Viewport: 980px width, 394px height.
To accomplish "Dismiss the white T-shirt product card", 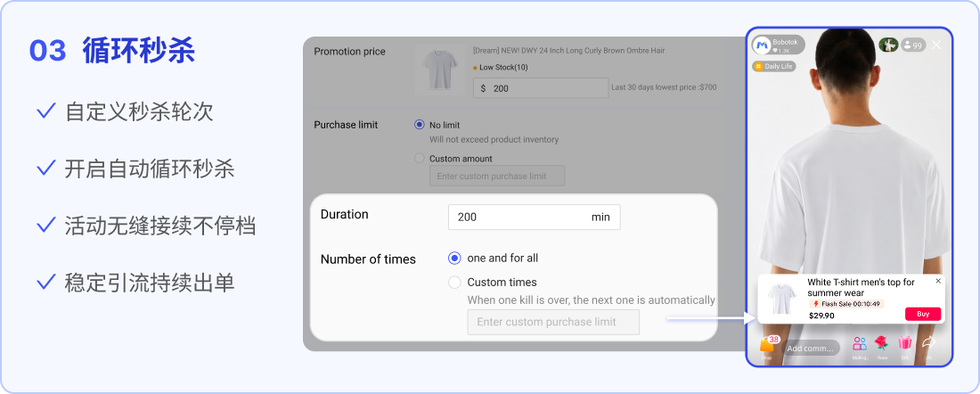I will click(x=937, y=281).
